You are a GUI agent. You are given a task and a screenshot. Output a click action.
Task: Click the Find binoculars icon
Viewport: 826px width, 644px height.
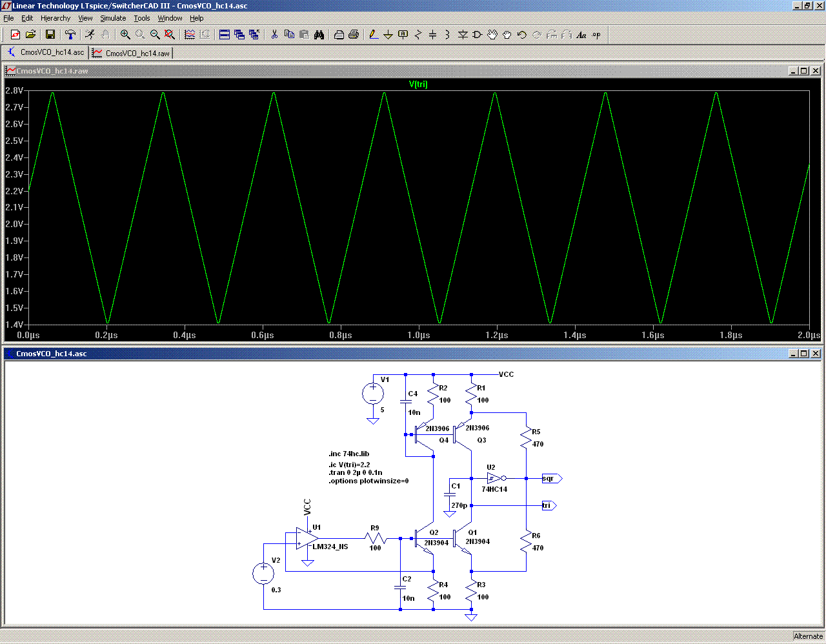tap(319, 35)
